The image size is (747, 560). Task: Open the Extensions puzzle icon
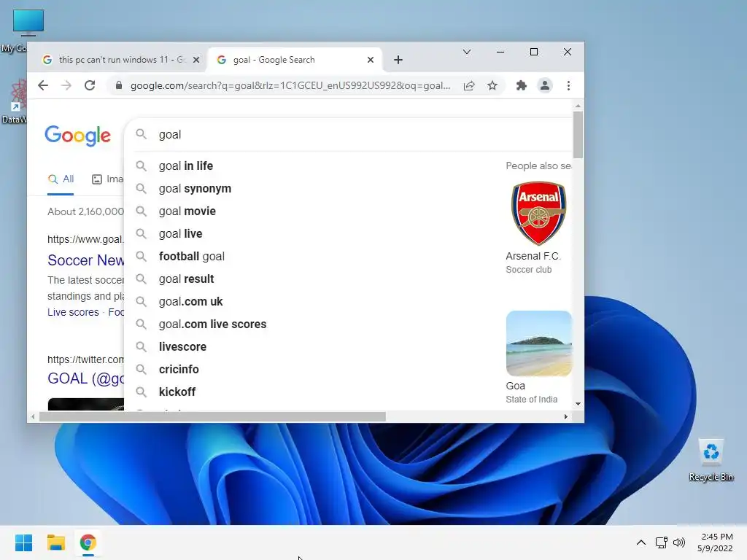coord(521,86)
